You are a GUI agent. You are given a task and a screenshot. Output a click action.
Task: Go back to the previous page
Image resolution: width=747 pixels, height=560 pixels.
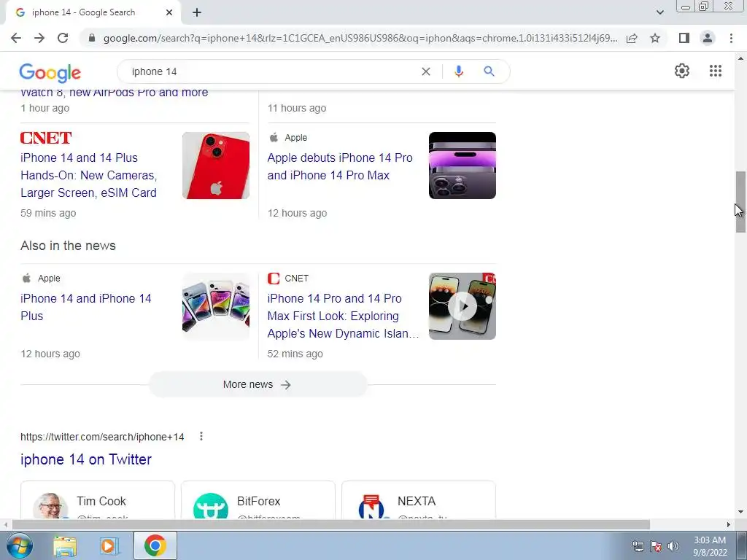coord(16,38)
